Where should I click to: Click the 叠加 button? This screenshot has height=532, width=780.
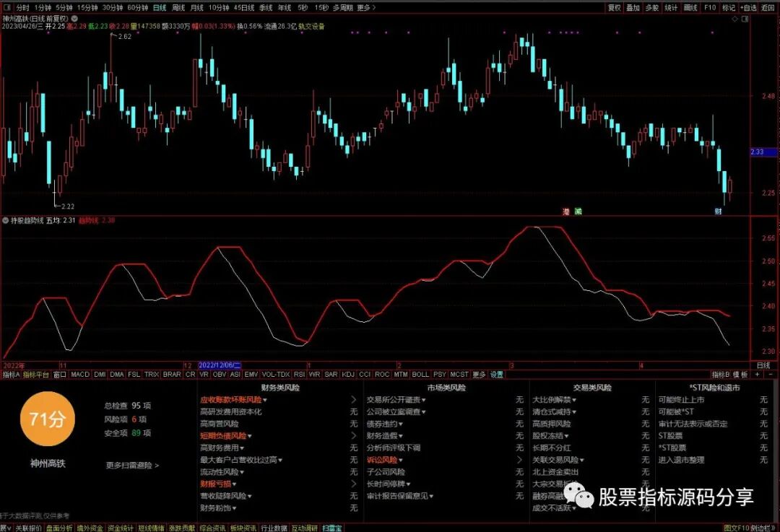[633, 7]
